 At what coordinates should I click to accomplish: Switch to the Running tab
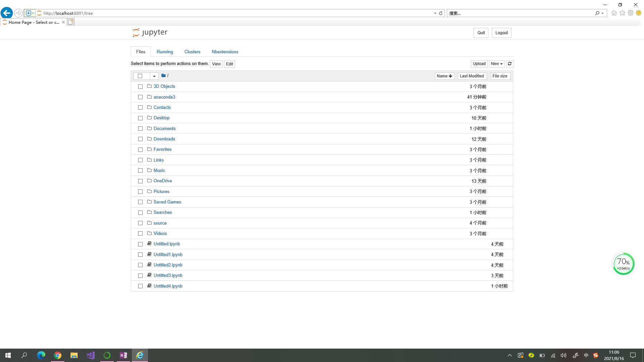coord(165,52)
